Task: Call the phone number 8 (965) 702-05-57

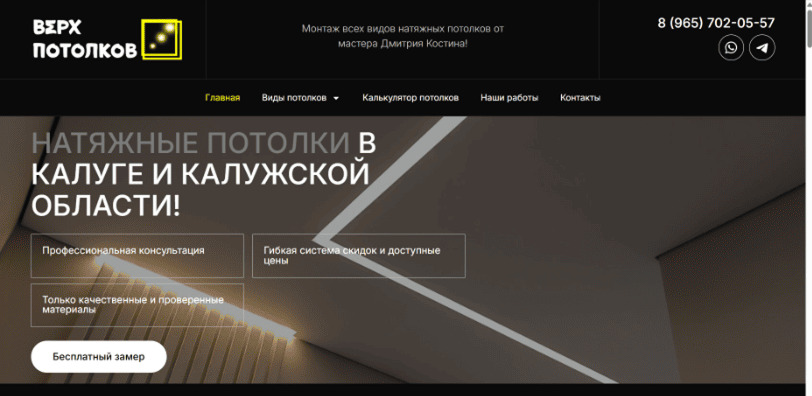Action: click(716, 23)
